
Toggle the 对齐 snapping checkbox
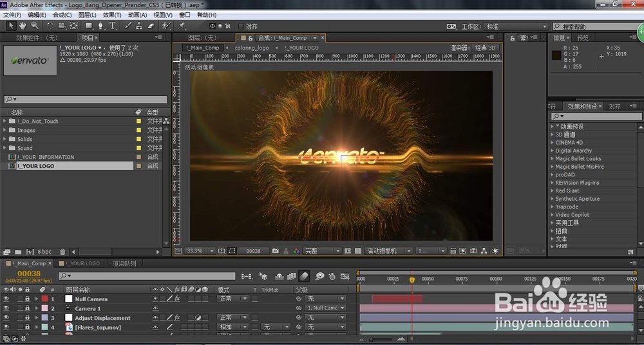tap(241, 26)
